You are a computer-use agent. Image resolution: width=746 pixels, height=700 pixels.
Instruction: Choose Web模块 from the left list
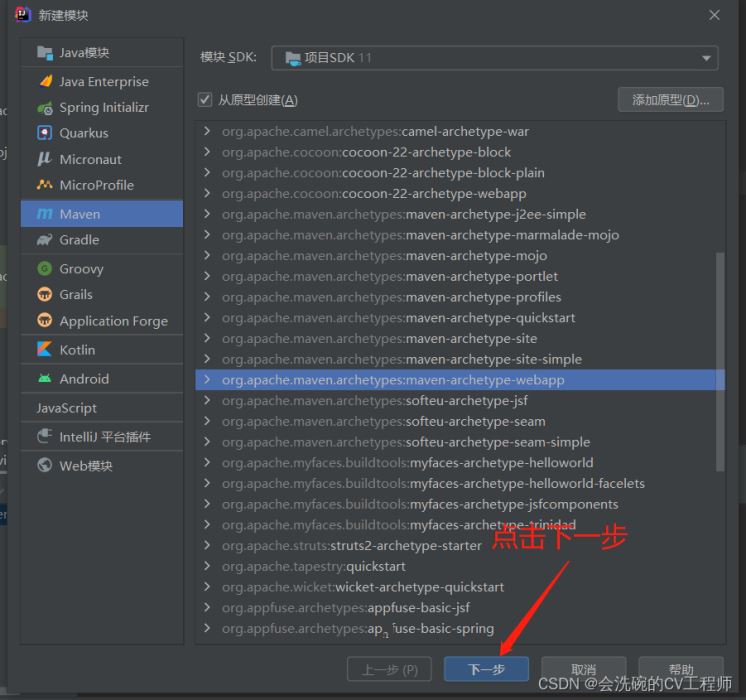click(x=86, y=466)
